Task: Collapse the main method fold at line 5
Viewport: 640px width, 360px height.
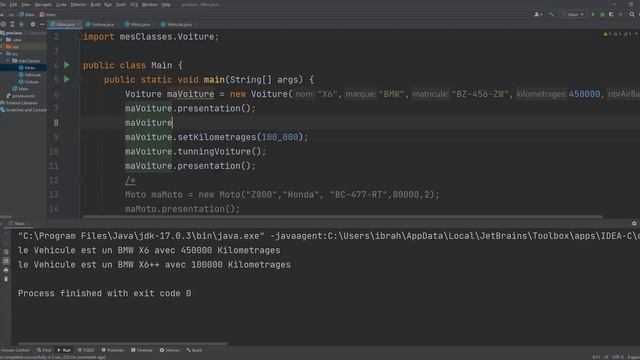Action: click(80, 80)
